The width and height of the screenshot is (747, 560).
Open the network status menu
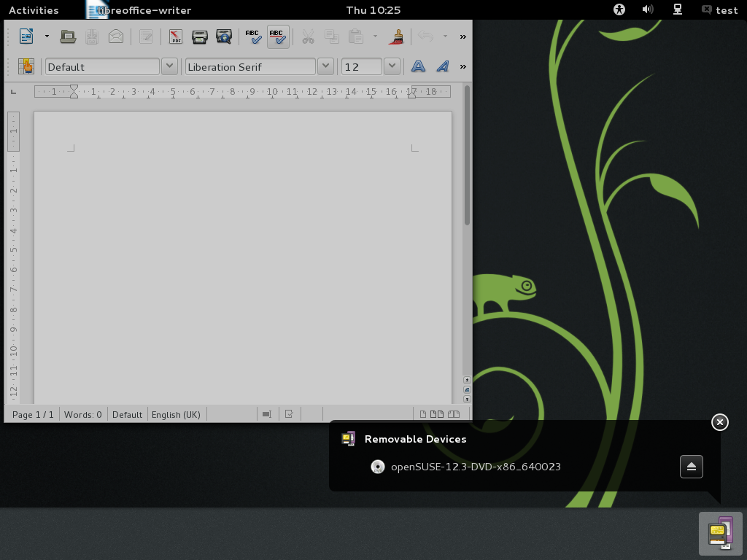(678, 9)
